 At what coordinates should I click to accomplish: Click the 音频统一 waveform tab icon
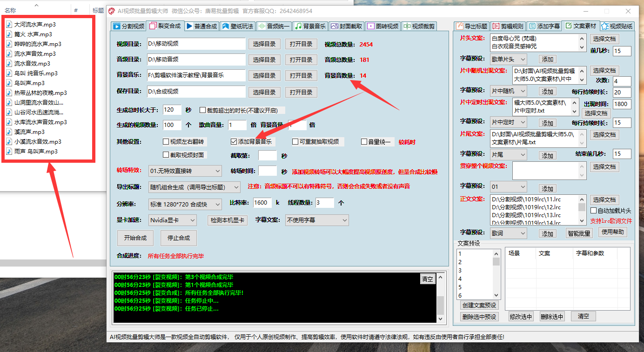tap(262, 27)
